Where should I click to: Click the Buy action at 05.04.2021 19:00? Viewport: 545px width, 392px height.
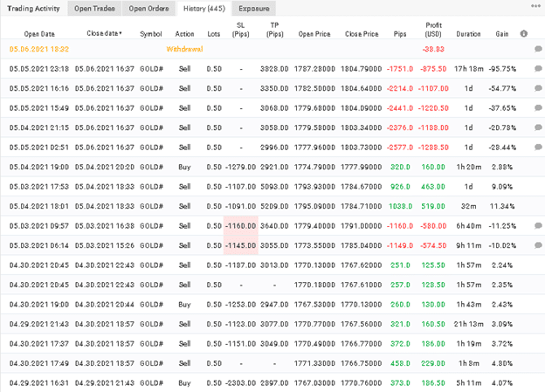184,167
